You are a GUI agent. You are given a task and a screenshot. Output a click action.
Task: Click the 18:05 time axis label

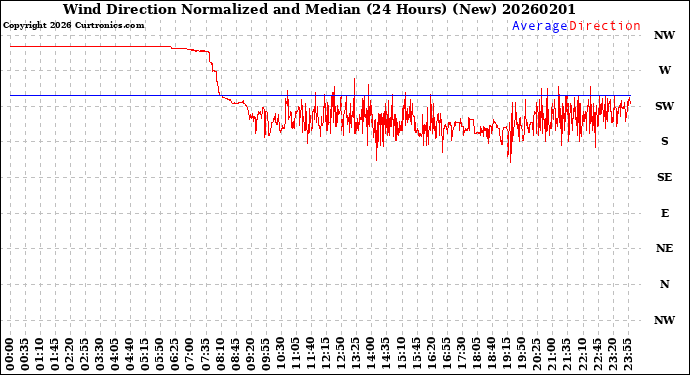[476, 355]
